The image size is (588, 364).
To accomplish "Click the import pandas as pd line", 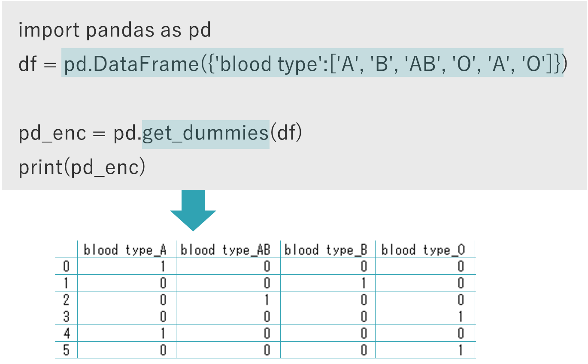I will [115, 30].
